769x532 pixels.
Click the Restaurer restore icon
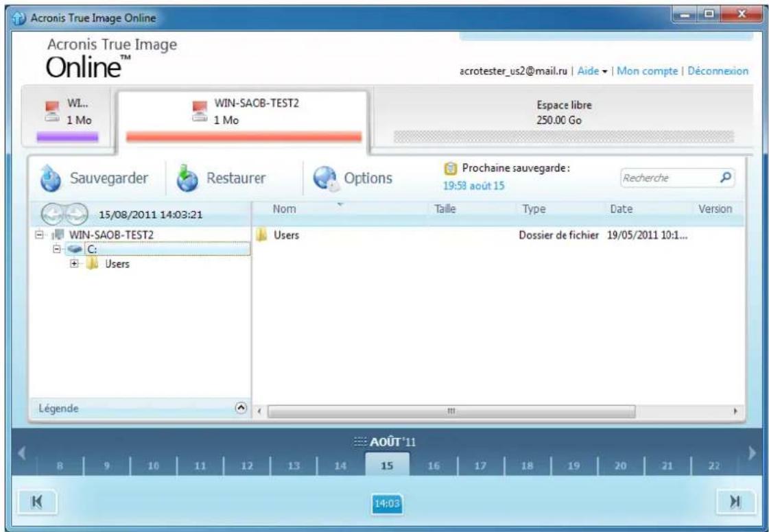pos(187,178)
